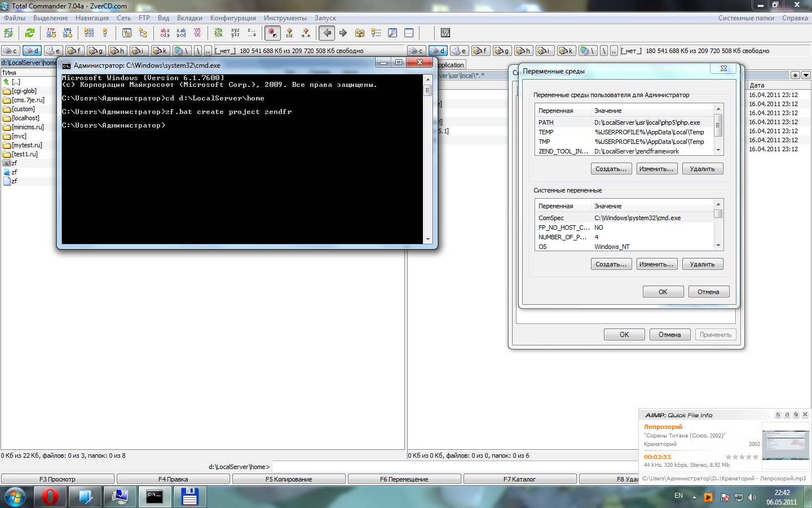812x508 pixels.
Task: Click the reread source toolbar icon
Action: pyautogui.click(x=9, y=33)
